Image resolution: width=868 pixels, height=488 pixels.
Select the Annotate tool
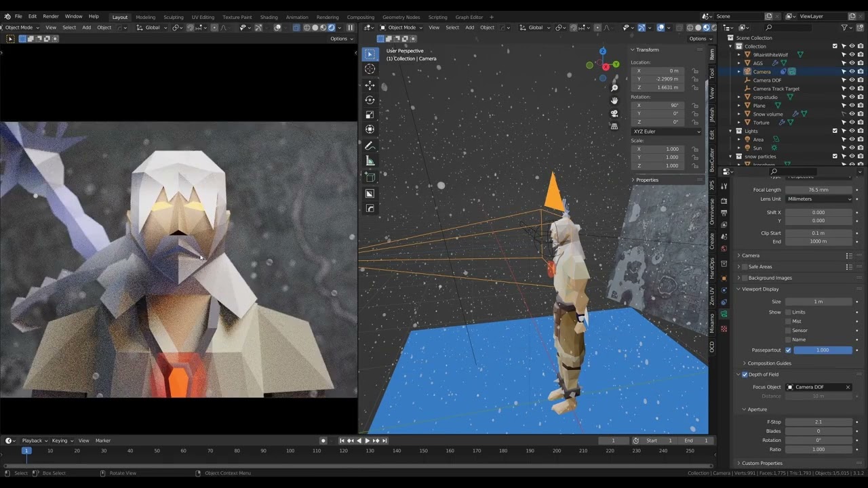coord(370,146)
